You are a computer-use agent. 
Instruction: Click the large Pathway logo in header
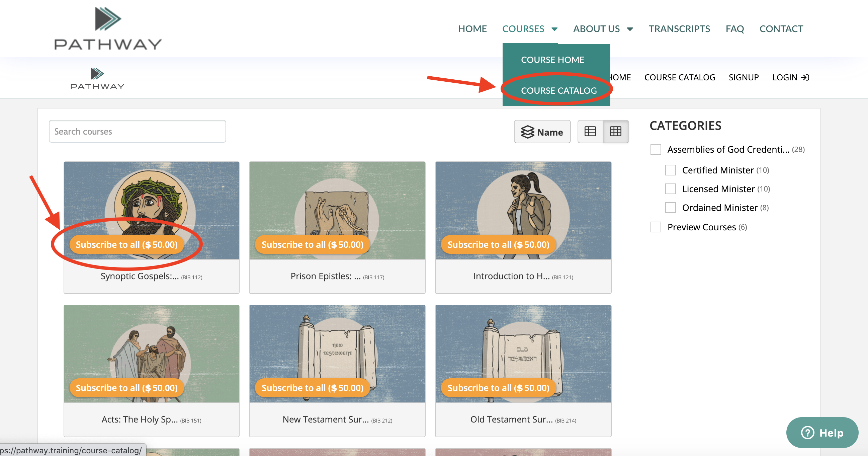coord(108,29)
